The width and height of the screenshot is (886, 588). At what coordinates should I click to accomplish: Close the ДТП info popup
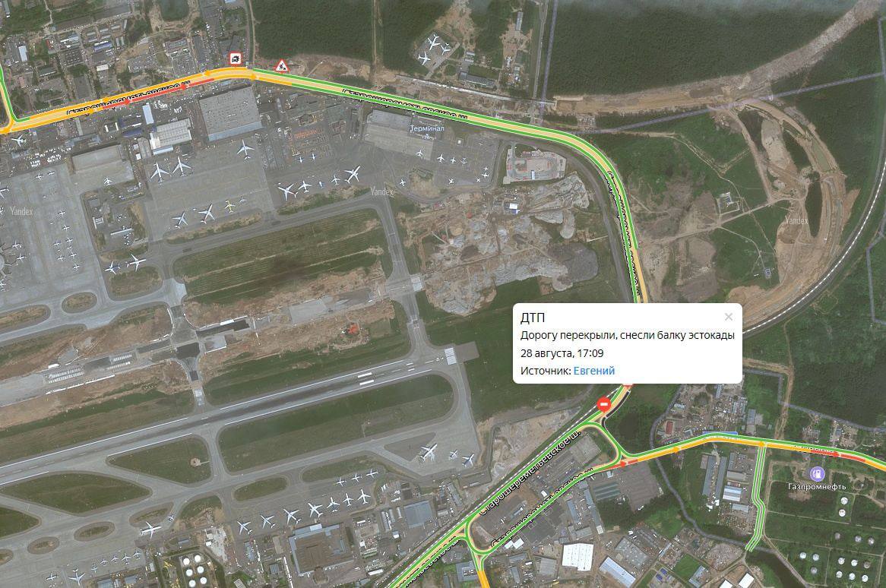coord(729,317)
